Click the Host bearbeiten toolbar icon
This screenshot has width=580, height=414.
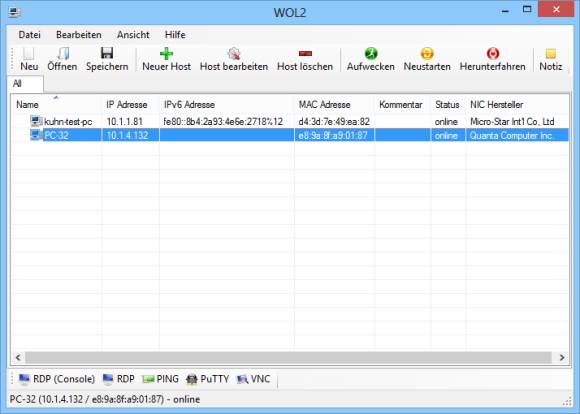(234, 54)
